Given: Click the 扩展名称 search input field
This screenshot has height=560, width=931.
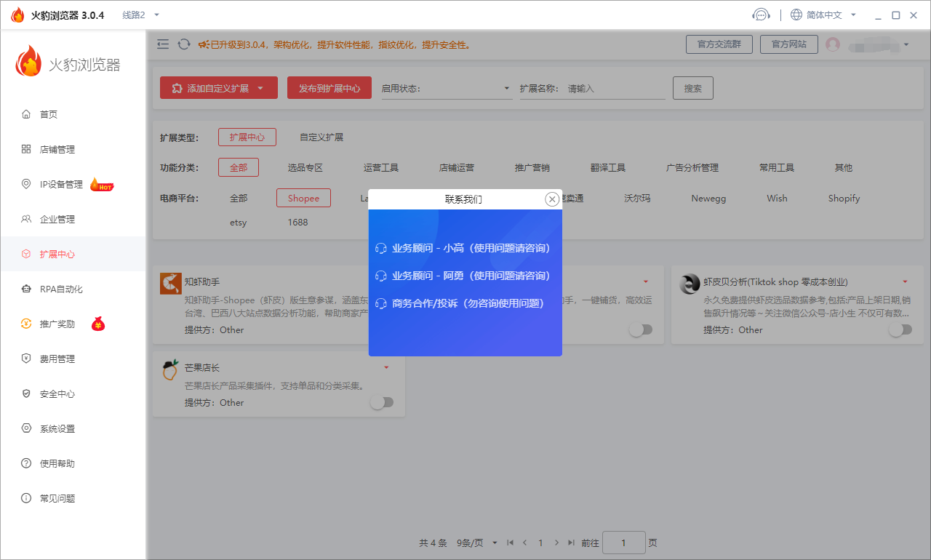Looking at the screenshot, I should (x=615, y=89).
